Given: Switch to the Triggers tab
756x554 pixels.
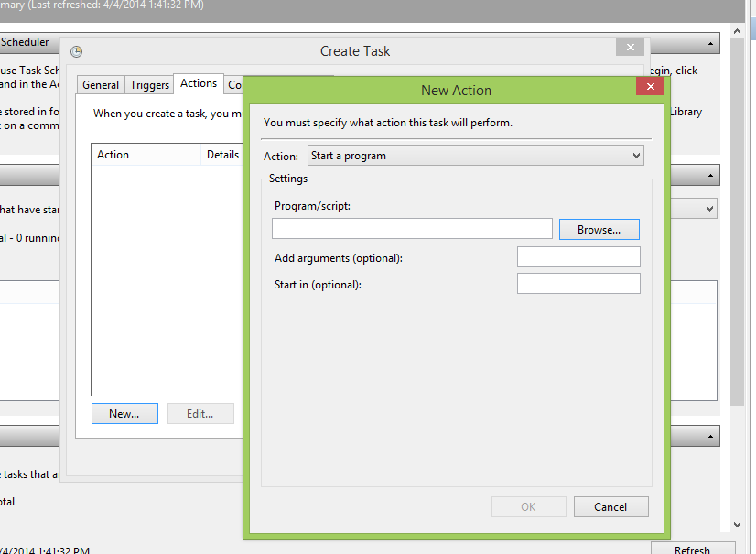Looking at the screenshot, I should click(149, 85).
